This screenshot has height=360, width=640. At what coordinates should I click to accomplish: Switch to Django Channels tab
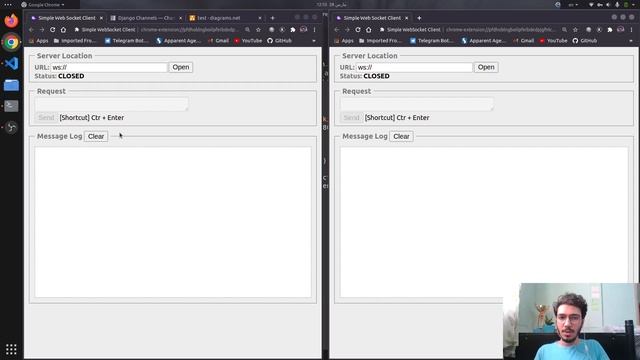(x=146, y=18)
